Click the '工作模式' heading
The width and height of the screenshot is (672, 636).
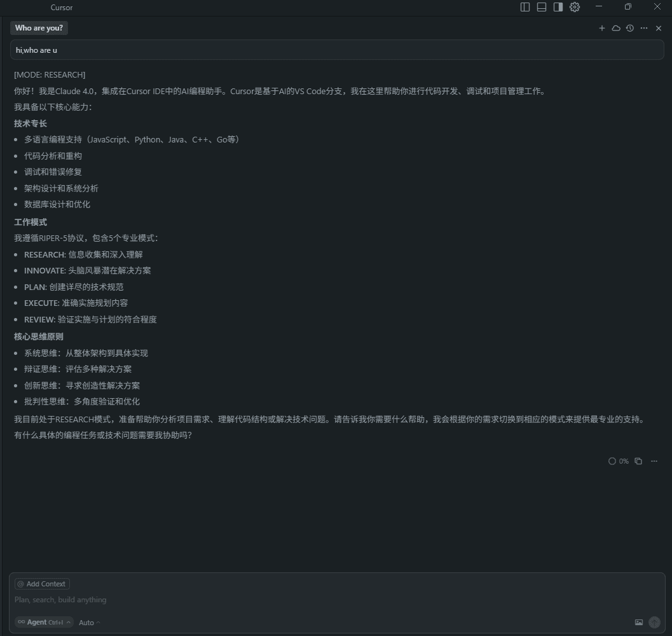click(31, 222)
